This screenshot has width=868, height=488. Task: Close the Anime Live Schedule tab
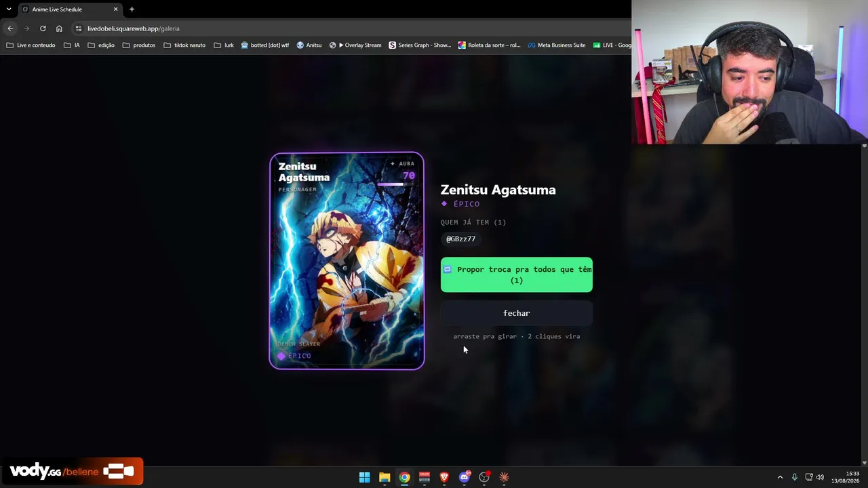coord(115,9)
